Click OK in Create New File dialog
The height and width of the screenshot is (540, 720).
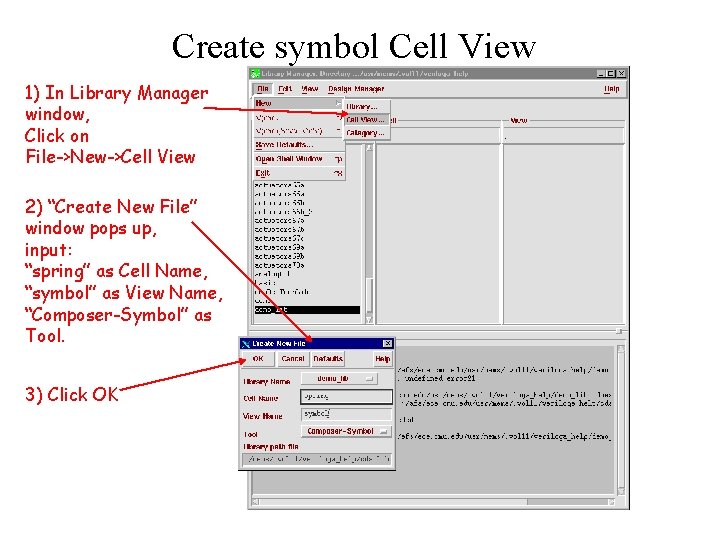[258, 359]
